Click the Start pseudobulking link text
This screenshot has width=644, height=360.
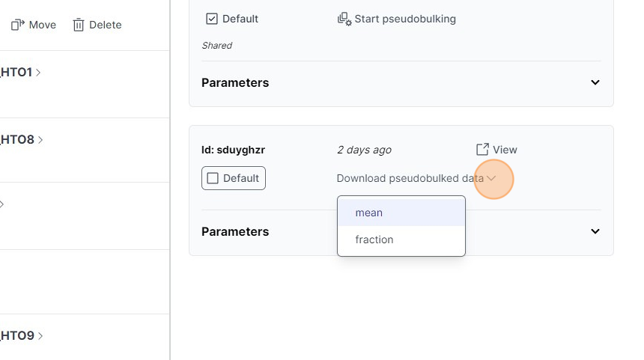(405, 19)
